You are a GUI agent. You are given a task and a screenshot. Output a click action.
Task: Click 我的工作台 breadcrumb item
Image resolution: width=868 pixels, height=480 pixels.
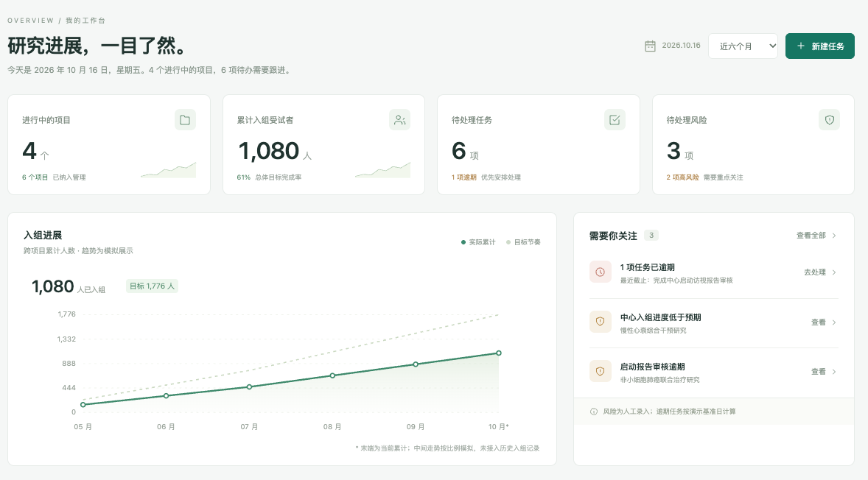click(x=85, y=21)
